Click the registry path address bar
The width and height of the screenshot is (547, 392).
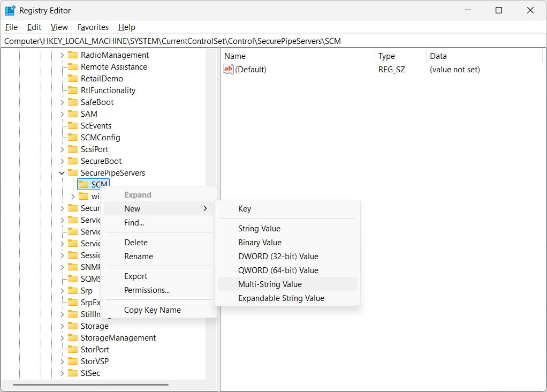click(x=273, y=41)
